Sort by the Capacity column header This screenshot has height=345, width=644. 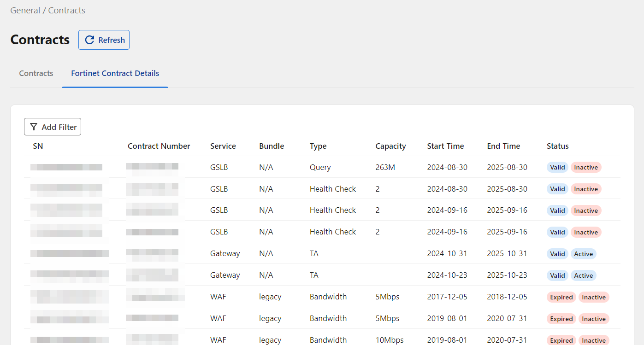tap(390, 146)
